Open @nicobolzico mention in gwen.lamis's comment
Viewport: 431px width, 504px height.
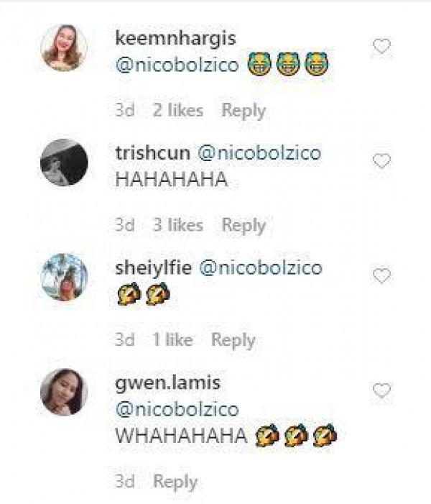[x=177, y=410]
